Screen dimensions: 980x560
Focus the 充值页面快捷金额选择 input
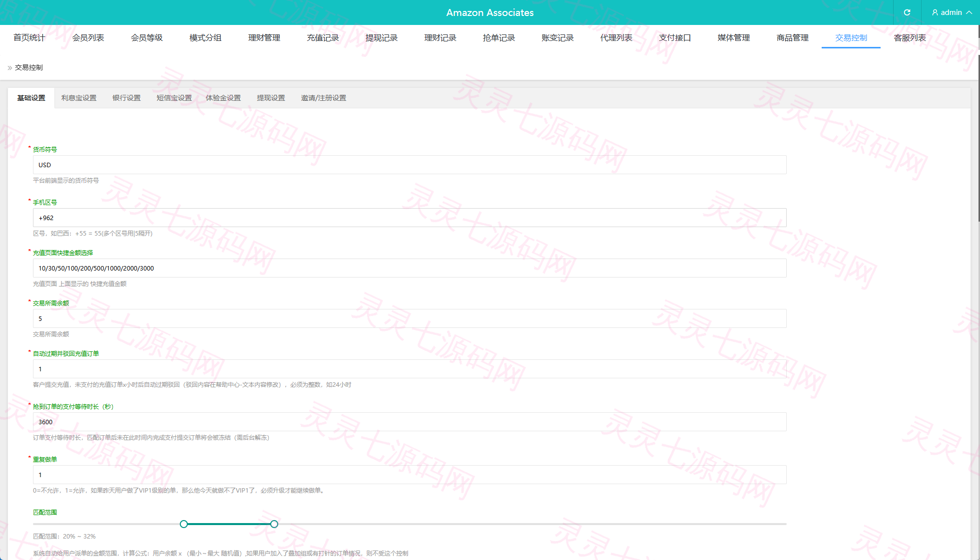[x=410, y=268]
